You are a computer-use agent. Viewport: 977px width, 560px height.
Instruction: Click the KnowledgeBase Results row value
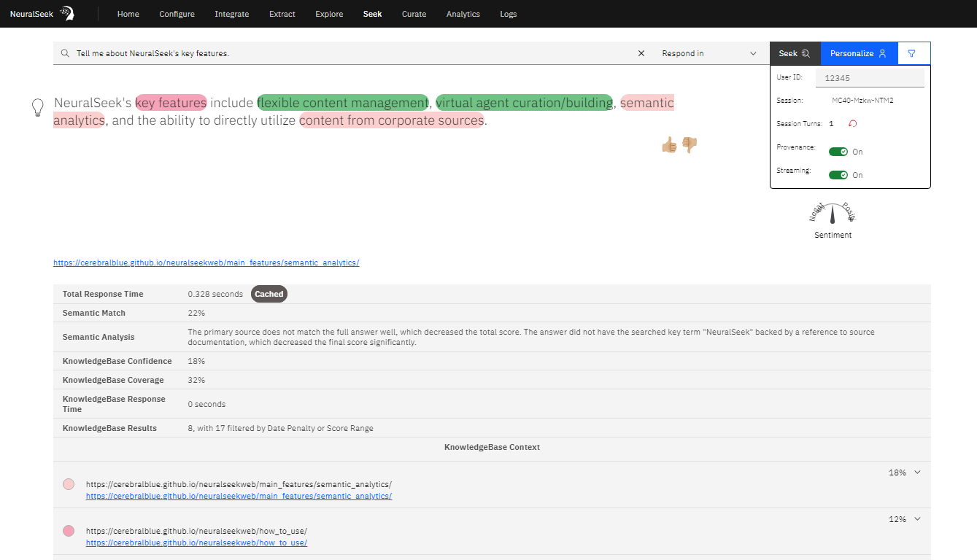280,428
